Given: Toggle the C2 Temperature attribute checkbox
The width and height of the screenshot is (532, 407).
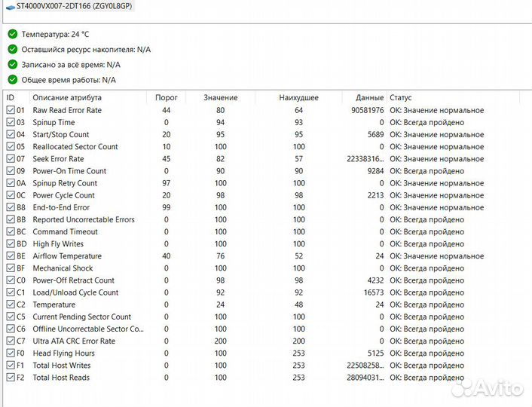Looking at the screenshot, I should coord(10,304).
